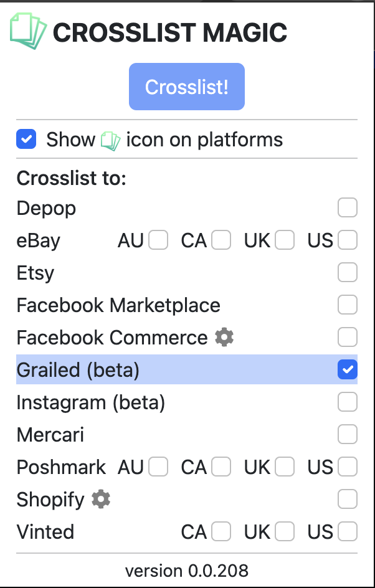Check the eBay AU checkbox

158,240
